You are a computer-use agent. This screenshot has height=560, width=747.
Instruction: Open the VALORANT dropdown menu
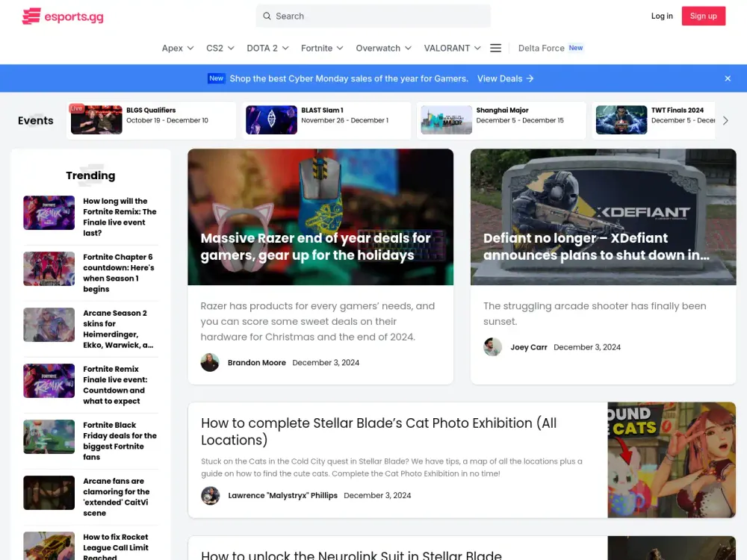click(452, 48)
